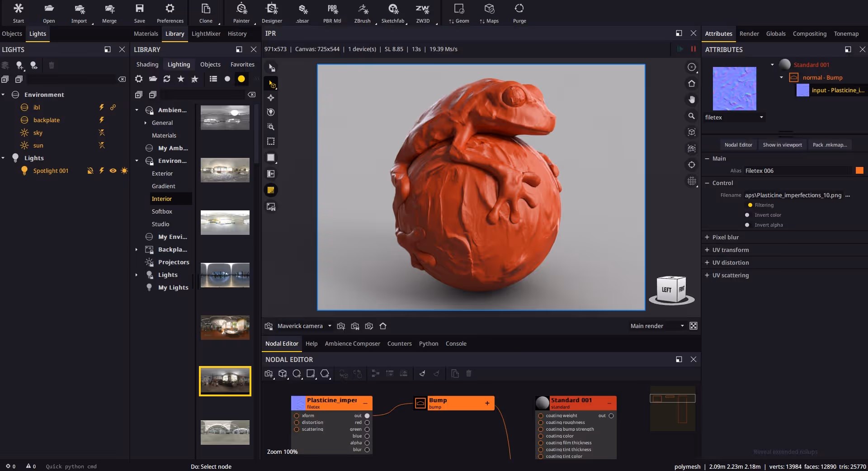Pause the IPR render

pyautogui.click(x=693, y=49)
